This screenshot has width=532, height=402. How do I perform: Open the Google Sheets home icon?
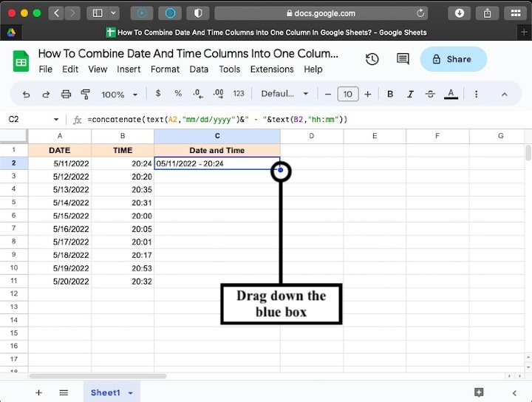(21, 61)
